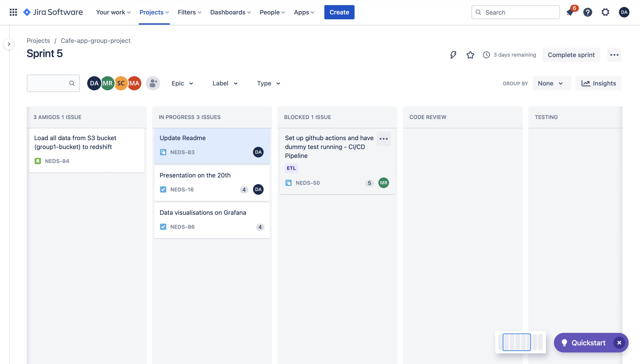Open the Filters menu
The image size is (640, 364).
(x=189, y=12)
